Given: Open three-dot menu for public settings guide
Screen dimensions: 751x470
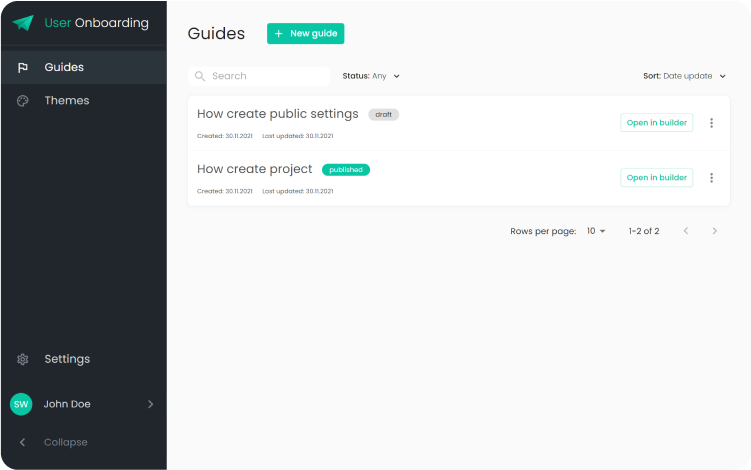Looking at the screenshot, I should [712, 123].
